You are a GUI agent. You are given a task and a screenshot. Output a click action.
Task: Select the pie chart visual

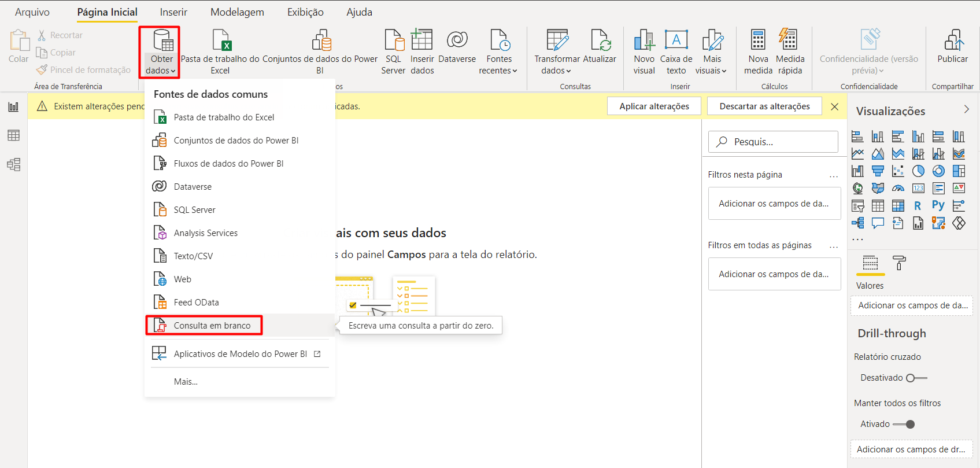coord(918,171)
